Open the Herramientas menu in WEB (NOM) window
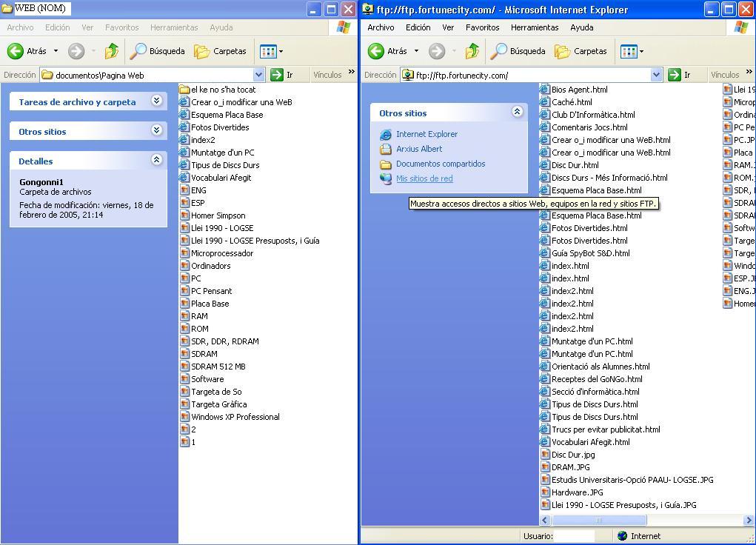Screen dimensions: 756x545 click(174, 27)
